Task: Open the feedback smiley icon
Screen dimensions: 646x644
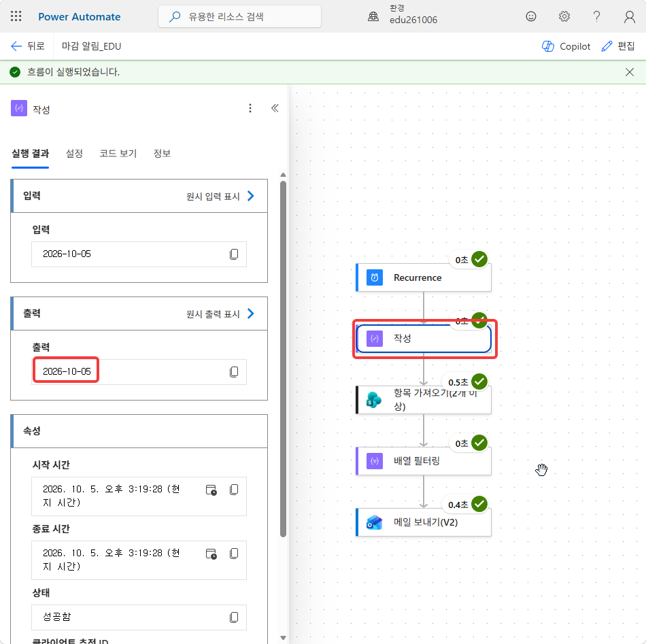Action: pyautogui.click(x=531, y=16)
